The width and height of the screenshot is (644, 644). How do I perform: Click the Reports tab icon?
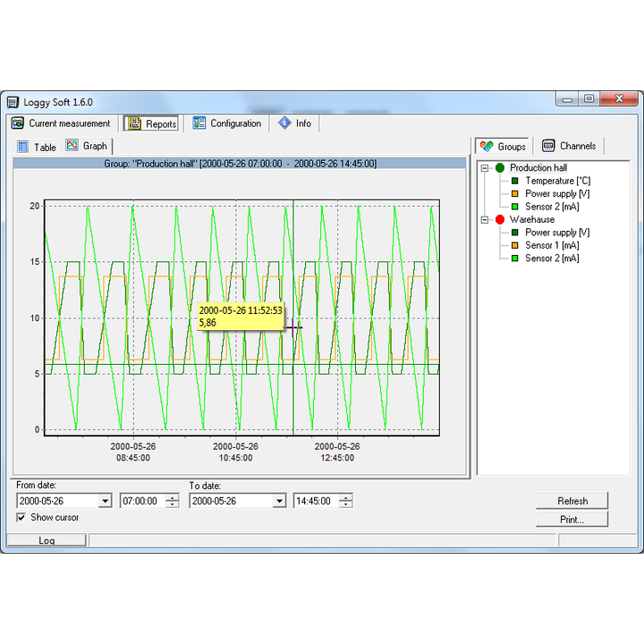pyautogui.click(x=134, y=123)
